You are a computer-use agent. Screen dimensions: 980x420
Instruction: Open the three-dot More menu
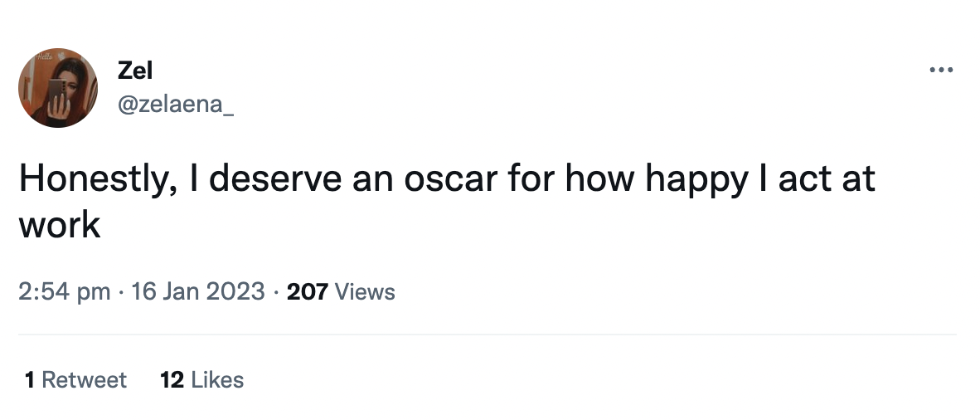[941, 70]
